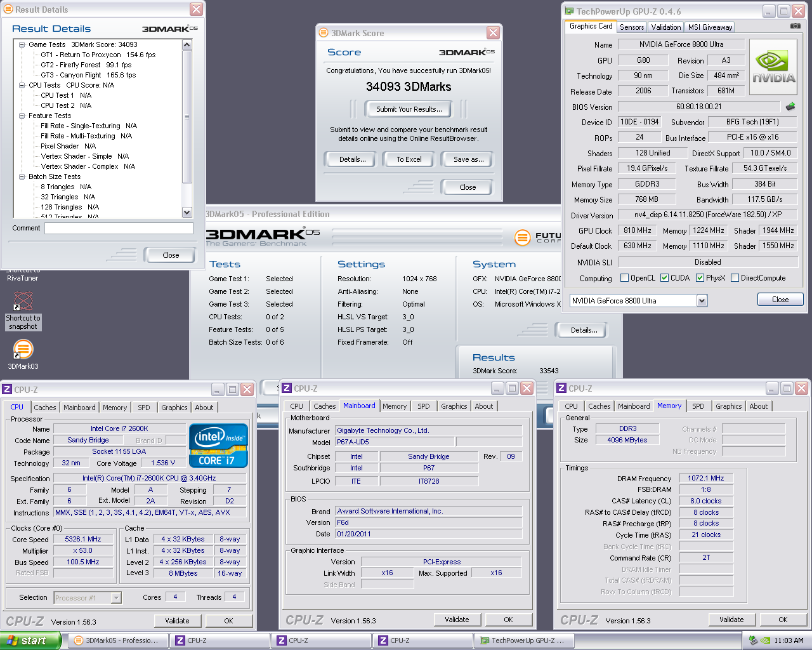Select GT3 - Canyon Flight result row
This screenshot has height=650, width=812.
click(88, 75)
